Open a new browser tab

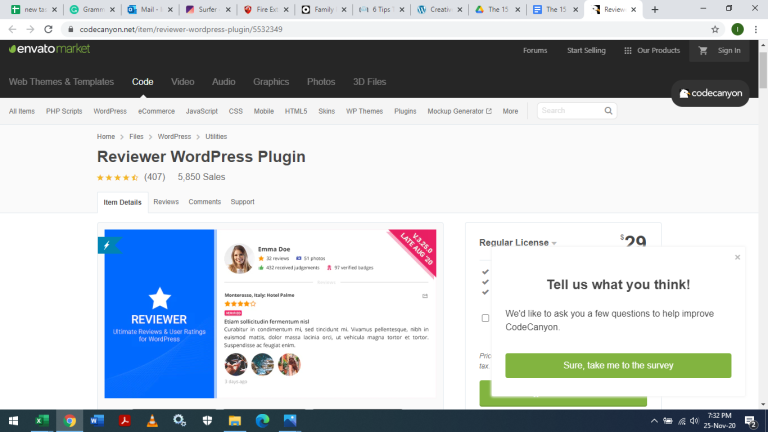(x=655, y=9)
